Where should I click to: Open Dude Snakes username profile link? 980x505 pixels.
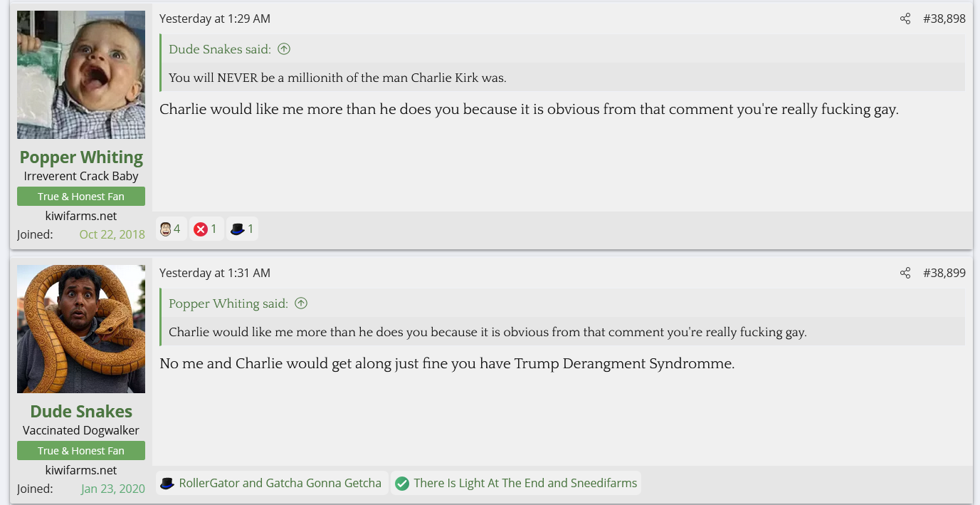click(x=81, y=412)
